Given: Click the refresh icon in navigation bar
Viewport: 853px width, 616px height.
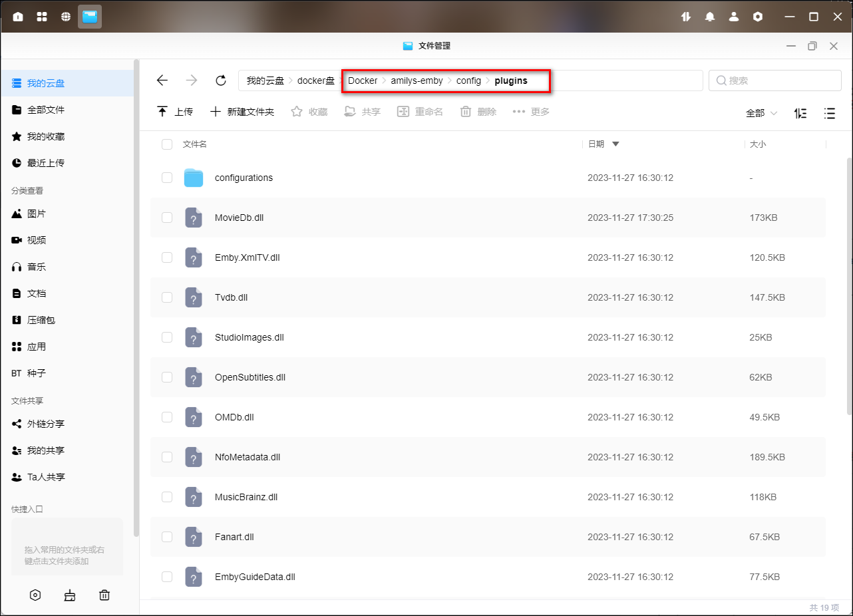Looking at the screenshot, I should pos(221,80).
